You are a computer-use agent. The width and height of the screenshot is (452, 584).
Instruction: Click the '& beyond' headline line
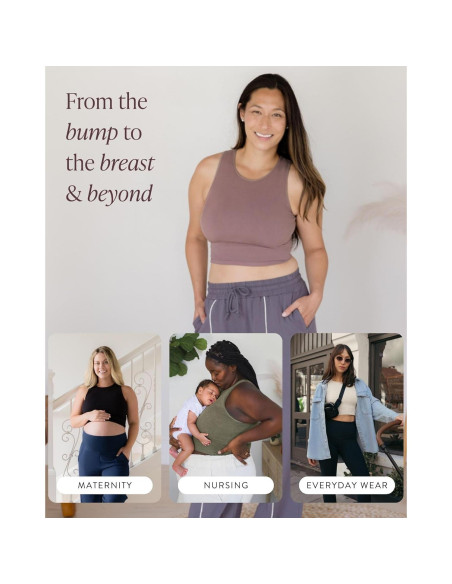tap(109, 194)
